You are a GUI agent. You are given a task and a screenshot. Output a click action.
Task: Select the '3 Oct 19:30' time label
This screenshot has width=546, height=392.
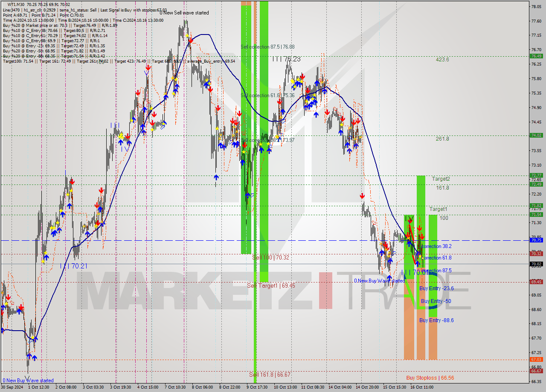pos(122,387)
